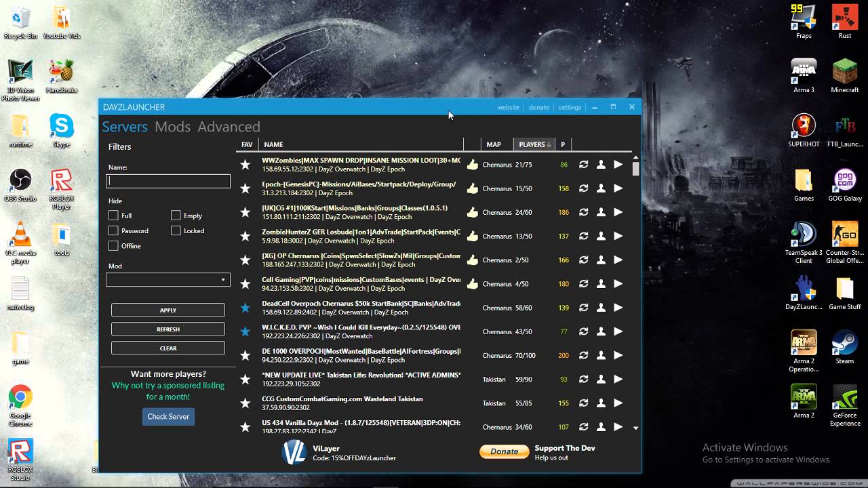The width and height of the screenshot is (868, 488).
Task: Open the sponsored listing link
Action: tap(168, 391)
